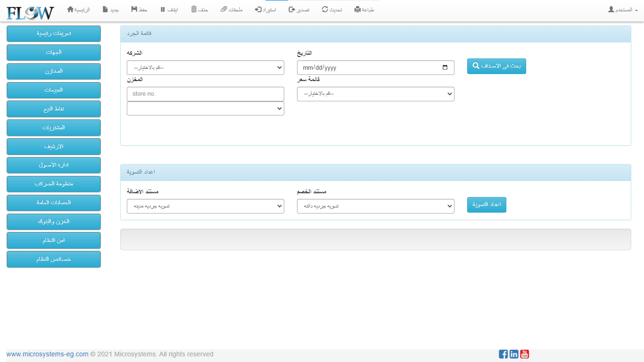
Task: Click the search items (بحث في الاصناف) button
Action: coord(496,66)
